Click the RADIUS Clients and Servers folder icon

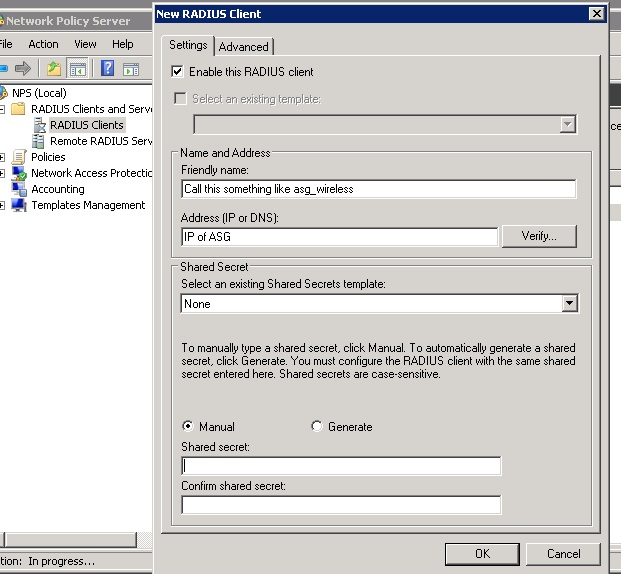(18, 109)
